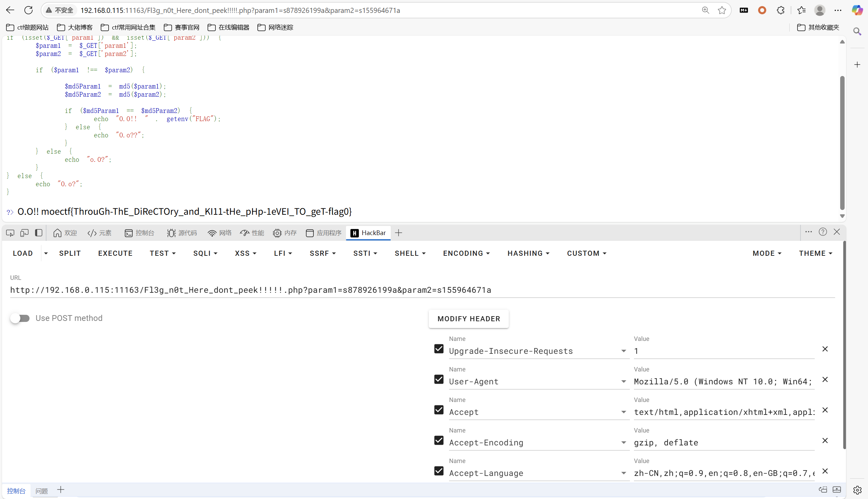Click the zoom magnifier in address bar

point(706,10)
